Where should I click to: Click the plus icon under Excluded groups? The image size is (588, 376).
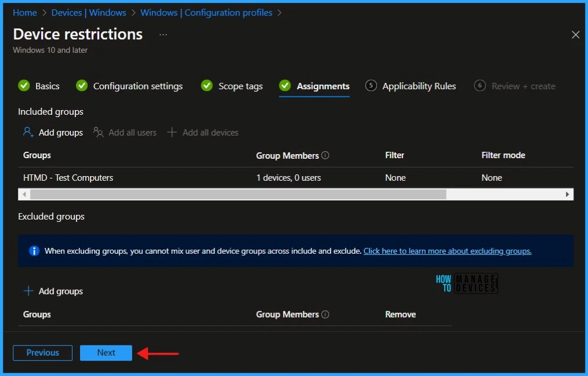[28, 291]
